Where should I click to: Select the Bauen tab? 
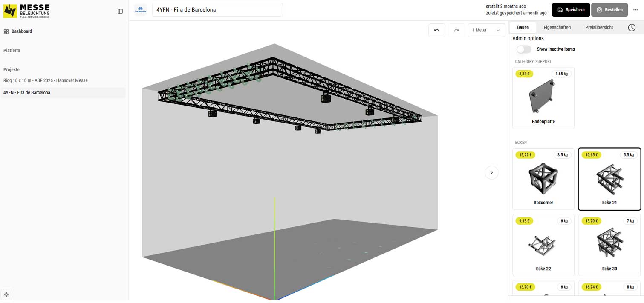click(x=523, y=27)
